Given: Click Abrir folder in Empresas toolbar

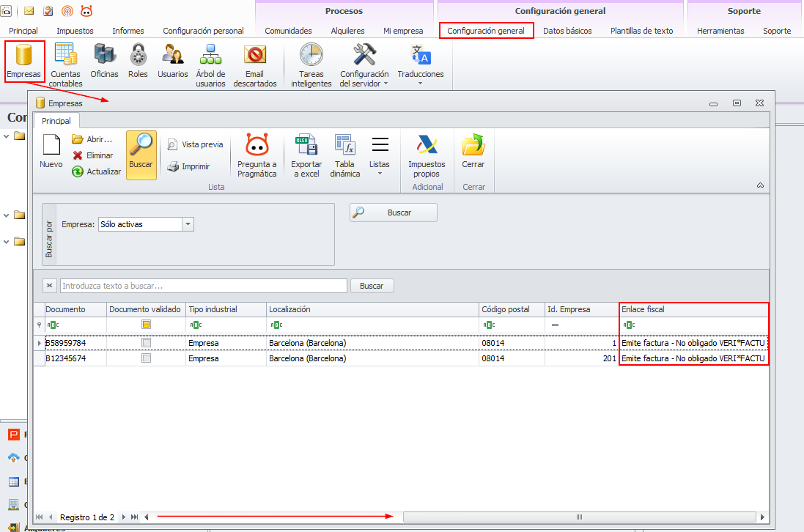Looking at the screenshot, I should 92,139.
